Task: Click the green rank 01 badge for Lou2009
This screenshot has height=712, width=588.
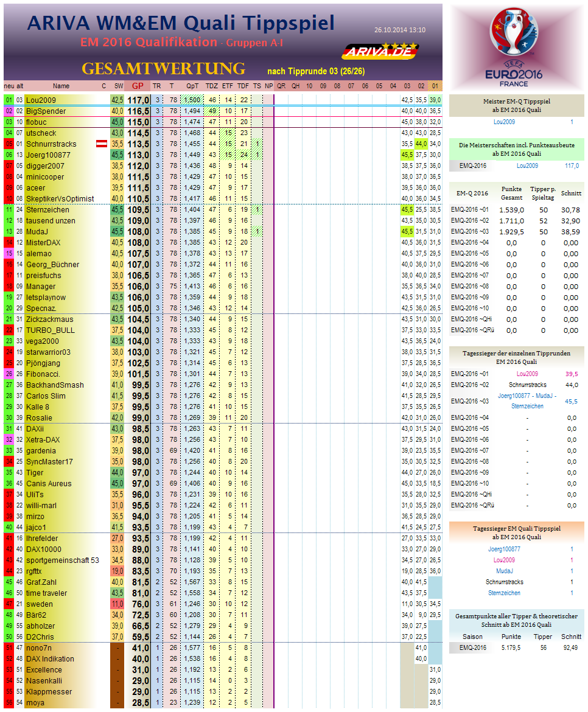Action: pyautogui.click(x=9, y=100)
